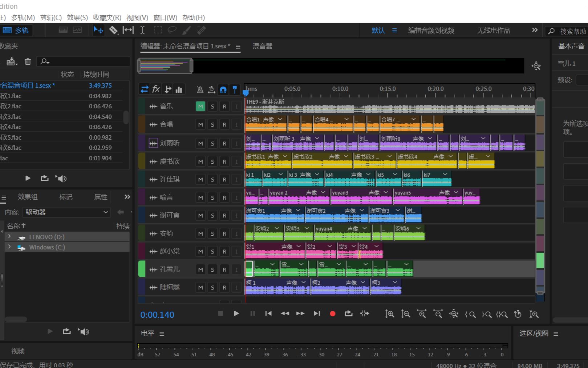Stop playback
The width and height of the screenshot is (588, 368).
pos(220,313)
